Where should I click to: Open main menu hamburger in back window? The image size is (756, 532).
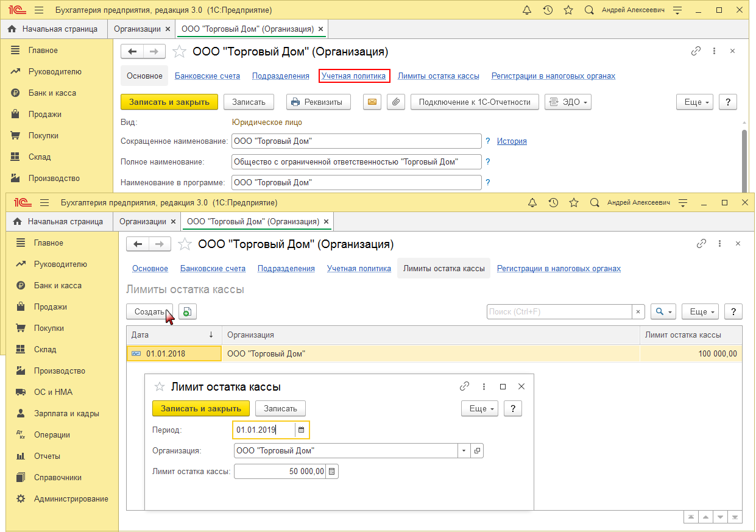coord(39,10)
